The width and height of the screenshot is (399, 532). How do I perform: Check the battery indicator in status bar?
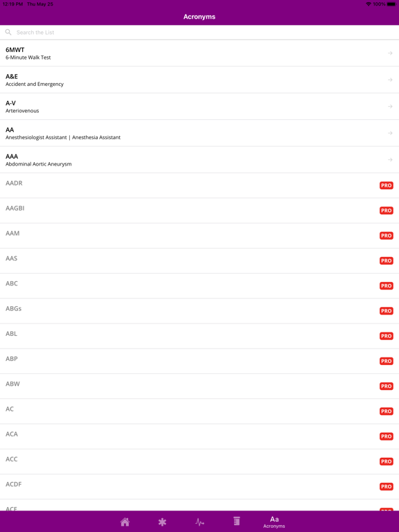[391, 4]
